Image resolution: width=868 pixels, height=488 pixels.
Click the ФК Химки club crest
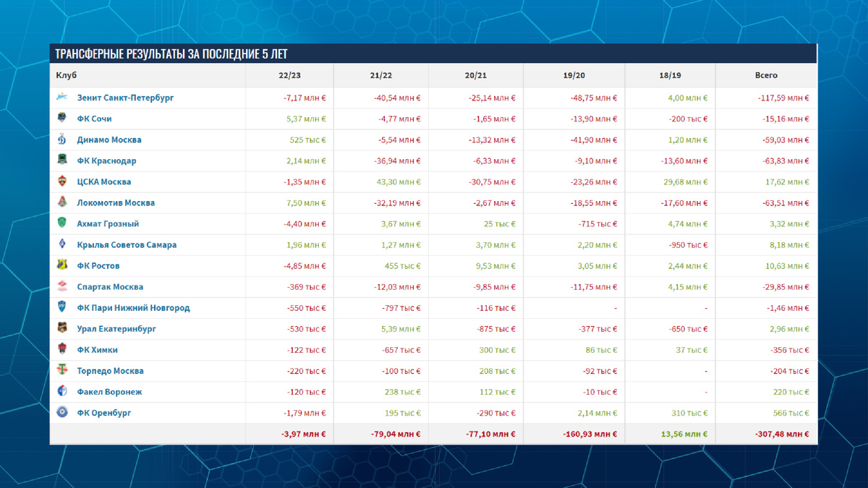[62, 349]
